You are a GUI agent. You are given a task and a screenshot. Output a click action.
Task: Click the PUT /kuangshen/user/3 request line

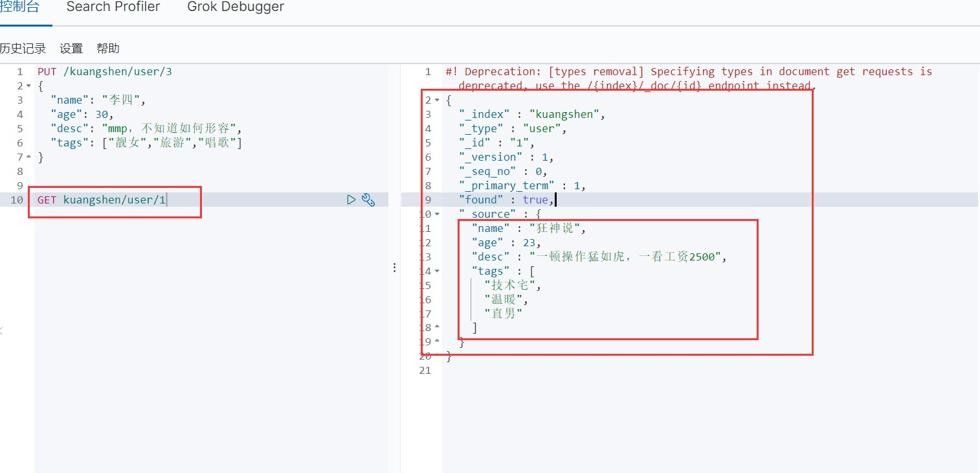coord(105,72)
